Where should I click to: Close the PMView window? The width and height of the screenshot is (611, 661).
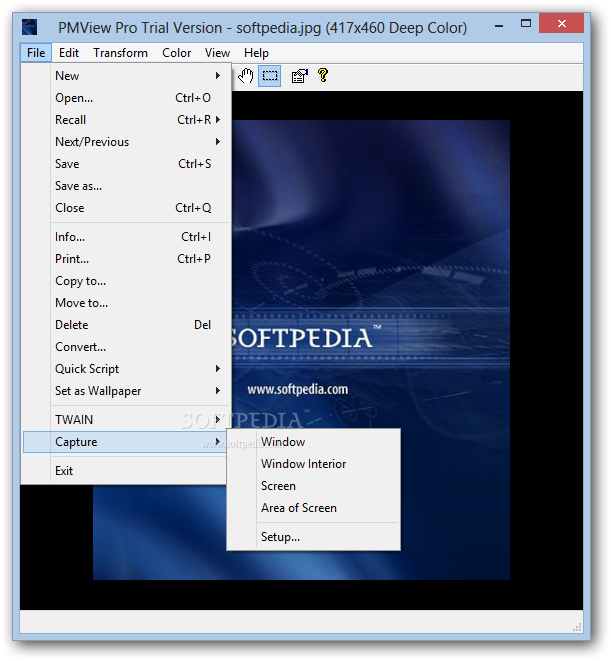(x=561, y=23)
